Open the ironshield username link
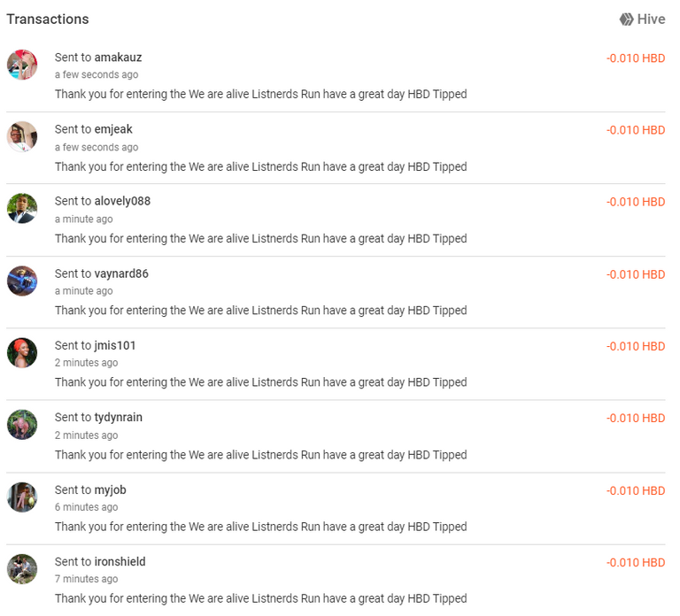 click(120, 562)
